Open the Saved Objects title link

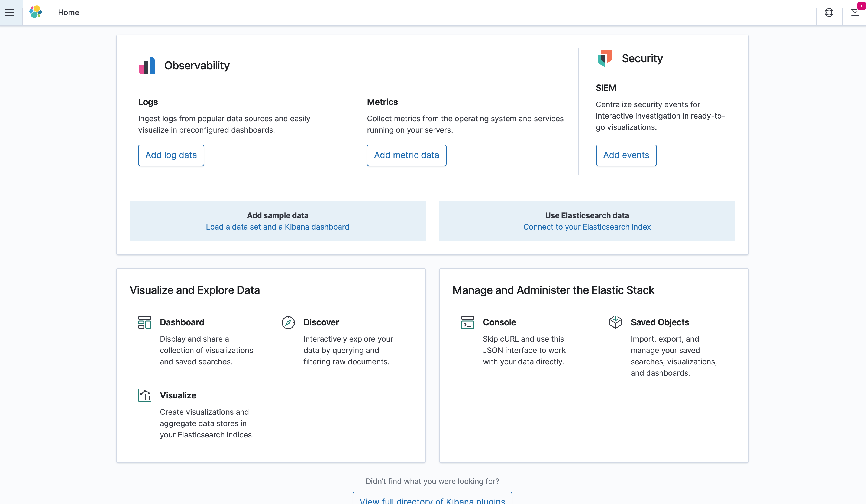tap(660, 322)
